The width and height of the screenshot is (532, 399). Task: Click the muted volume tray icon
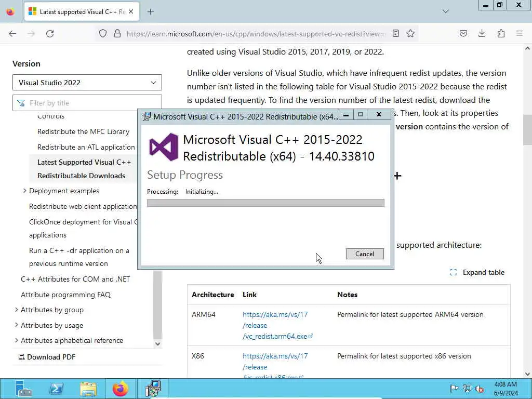pyautogui.click(x=480, y=389)
